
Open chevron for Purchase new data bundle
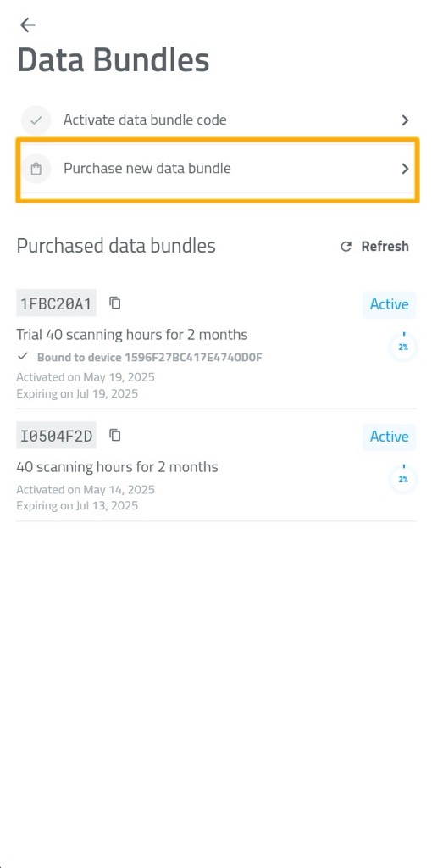click(406, 169)
